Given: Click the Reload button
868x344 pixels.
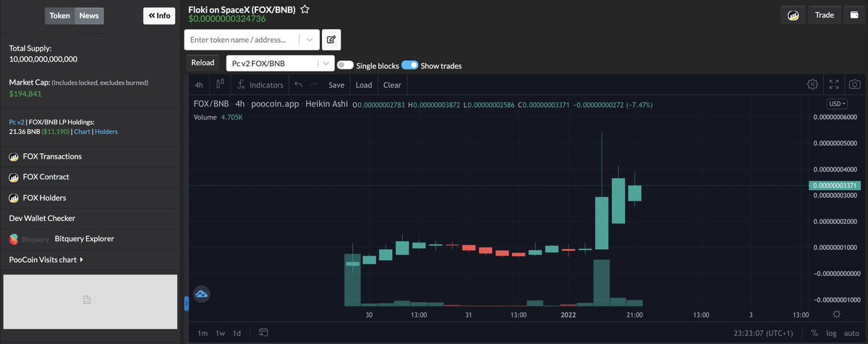Looking at the screenshot, I should (203, 62).
